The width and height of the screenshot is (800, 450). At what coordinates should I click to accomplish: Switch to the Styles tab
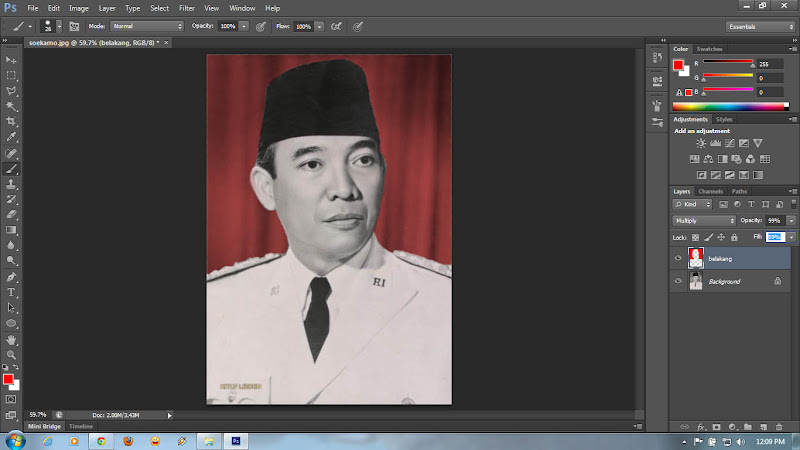click(x=724, y=119)
